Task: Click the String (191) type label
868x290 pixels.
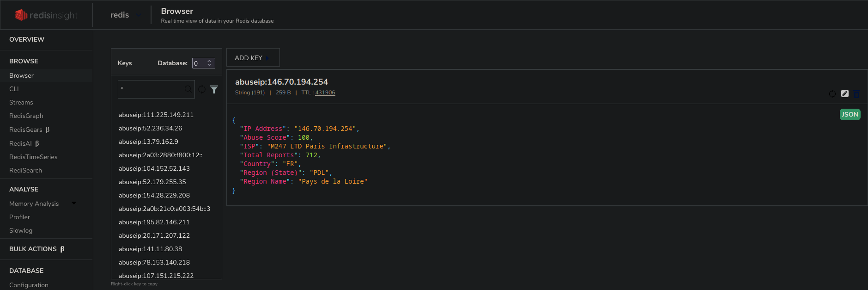Action: (x=250, y=93)
